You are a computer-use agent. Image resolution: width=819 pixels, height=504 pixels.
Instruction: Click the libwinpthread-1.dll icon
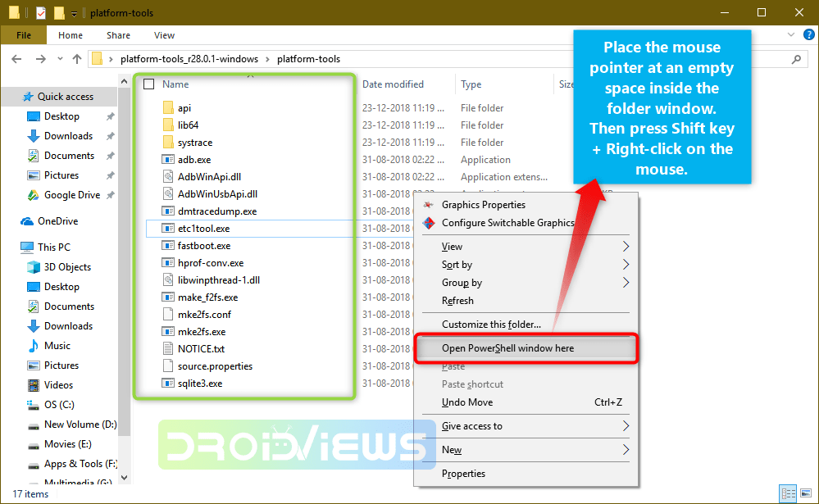tap(168, 280)
